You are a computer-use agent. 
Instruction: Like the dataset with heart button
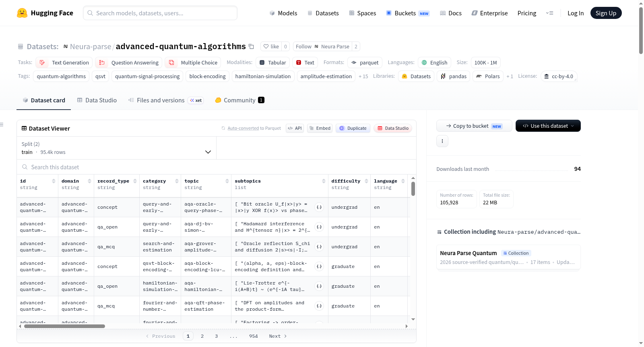[x=271, y=46]
